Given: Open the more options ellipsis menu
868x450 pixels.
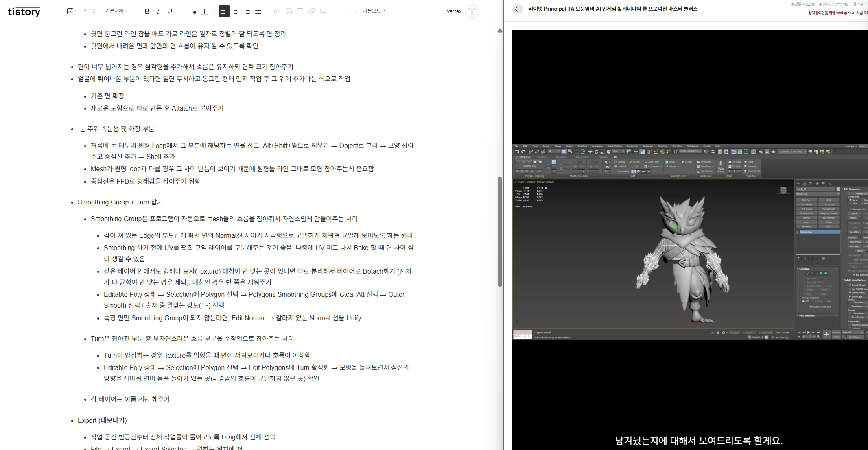Looking at the screenshot, I should coord(345,11).
